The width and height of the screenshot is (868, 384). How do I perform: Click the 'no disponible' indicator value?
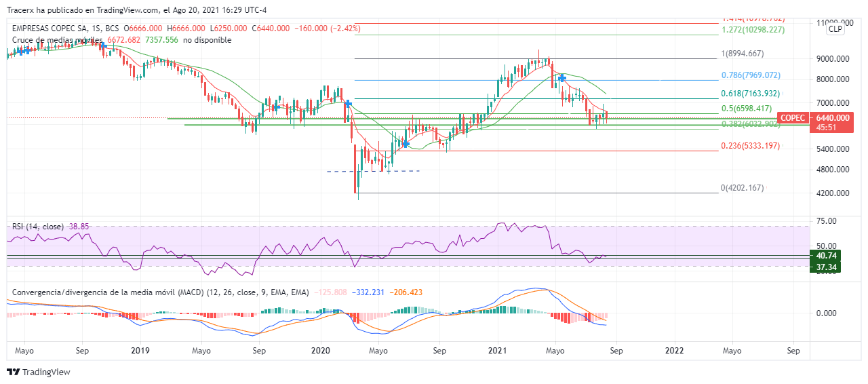[208, 40]
